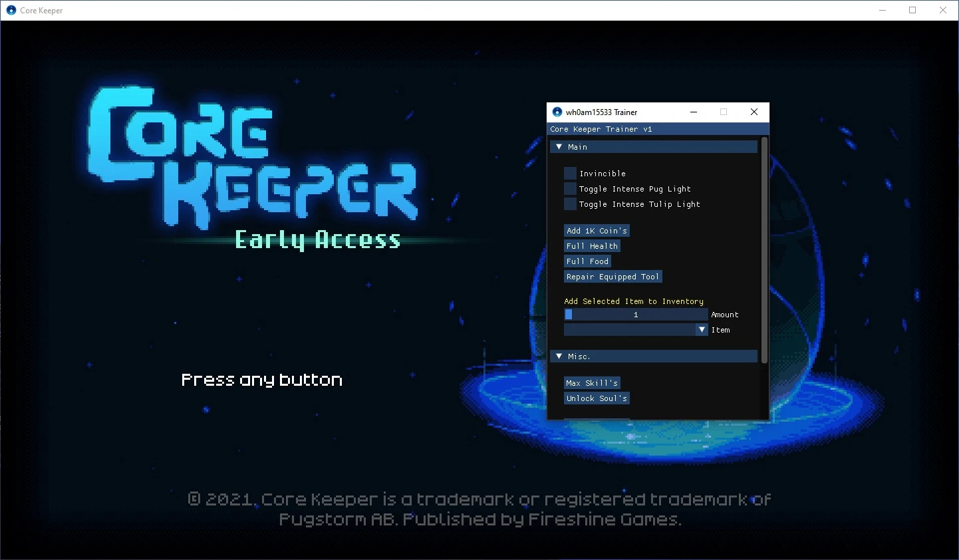The image size is (959, 560).
Task: Toggle Intense Pug Light on
Action: pyautogui.click(x=570, y=188)
